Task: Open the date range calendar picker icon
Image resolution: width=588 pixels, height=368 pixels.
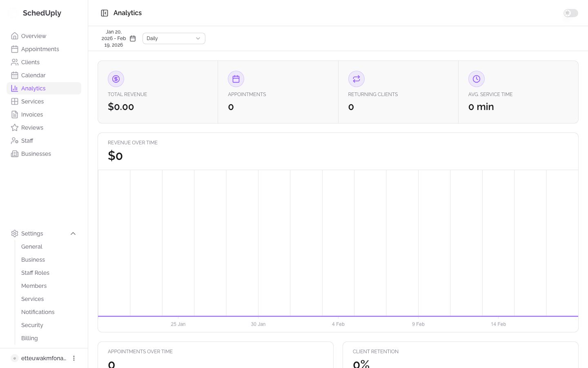Action: click(x=133, y=38)
